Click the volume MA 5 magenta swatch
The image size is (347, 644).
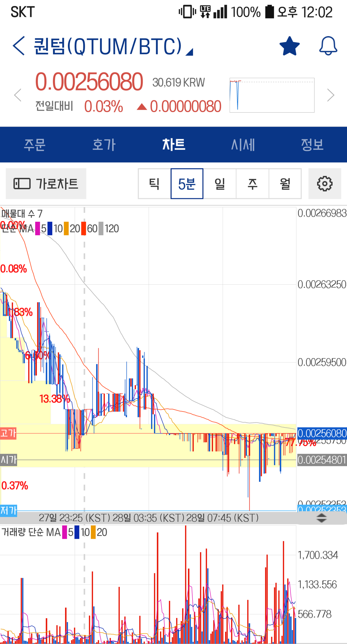pyautogui.click(x=65, y=532)
